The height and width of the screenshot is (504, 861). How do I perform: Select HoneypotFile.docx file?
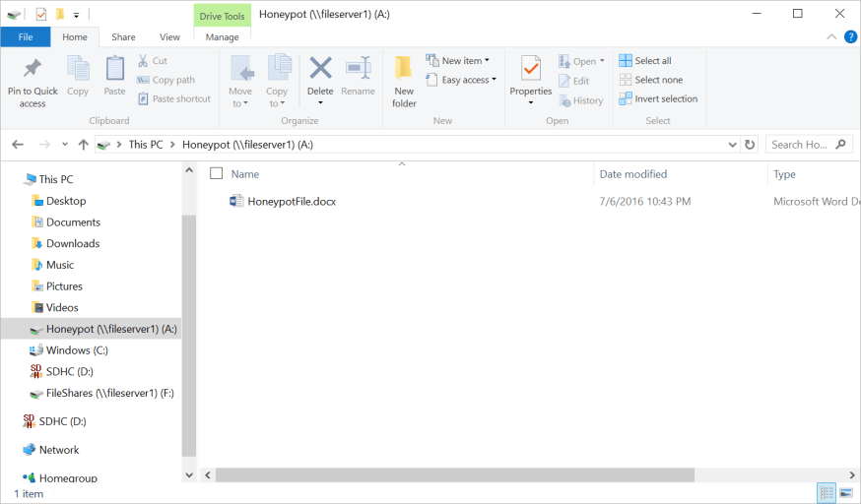point(292,201)
